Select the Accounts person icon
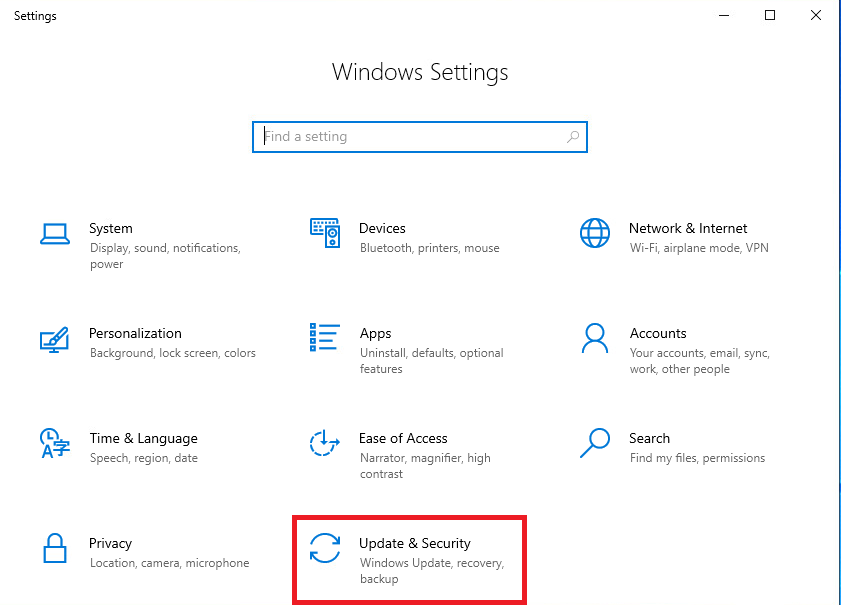841x605 pixels. pyautogui.click(x=595, y=338)
